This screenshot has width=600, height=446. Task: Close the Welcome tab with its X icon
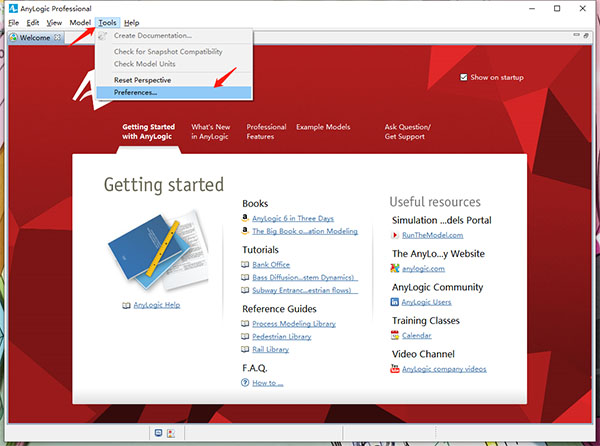57,37
